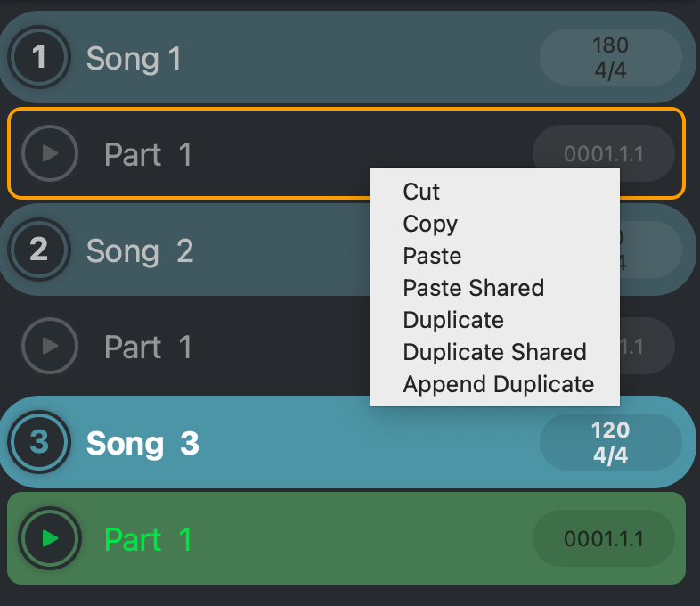The height and width of the screenshot is (606, 700).
Task: Play the green Part 1 of Song 3
Action: click(x=50, y=539)
